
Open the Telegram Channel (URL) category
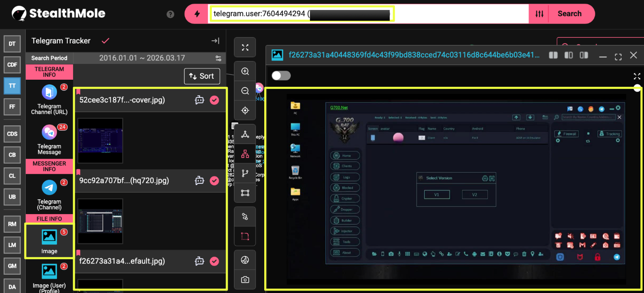click(x=49, y=100)
